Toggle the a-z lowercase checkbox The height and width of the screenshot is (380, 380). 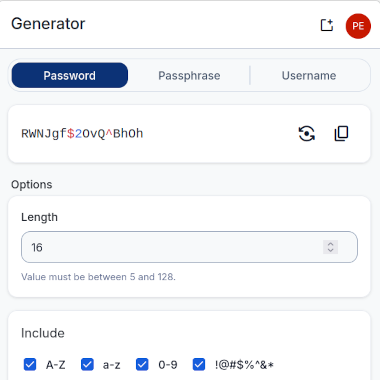[87, 364]
